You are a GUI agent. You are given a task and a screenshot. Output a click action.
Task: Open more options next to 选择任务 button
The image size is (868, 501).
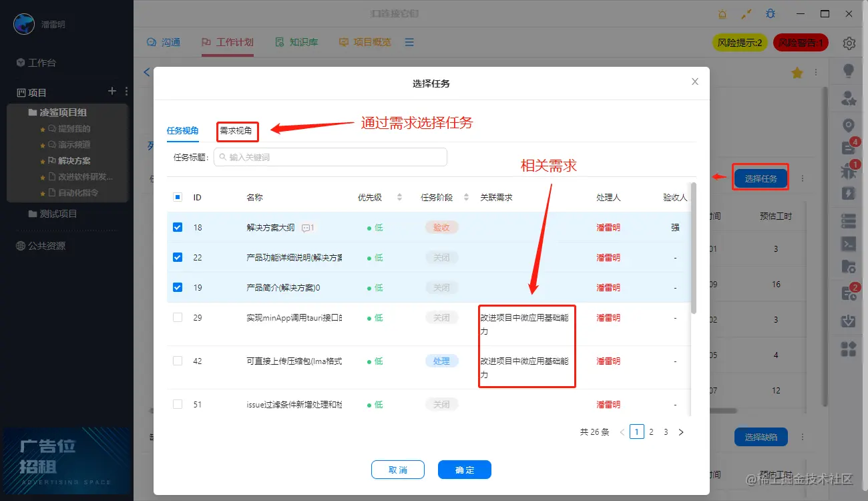point(803,178)
